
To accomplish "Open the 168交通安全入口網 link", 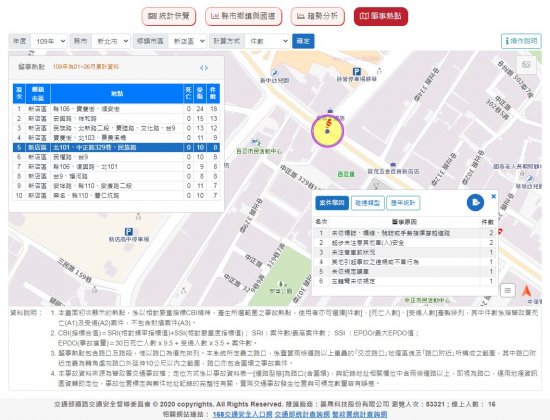I will [242, 414].
